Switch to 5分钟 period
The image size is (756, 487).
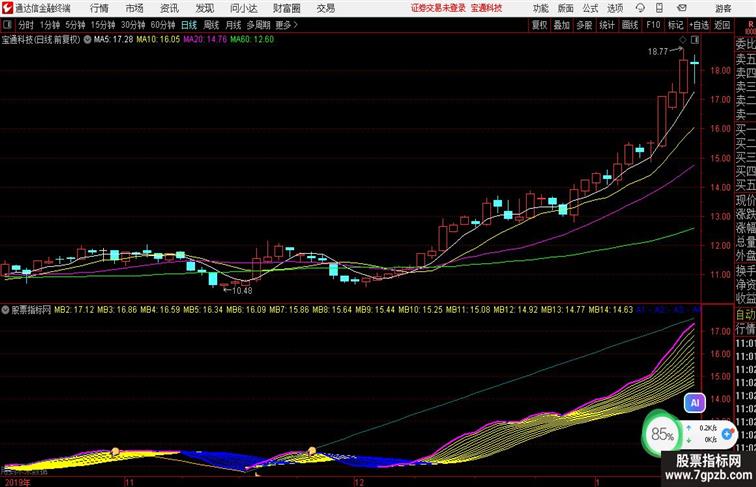75,25
